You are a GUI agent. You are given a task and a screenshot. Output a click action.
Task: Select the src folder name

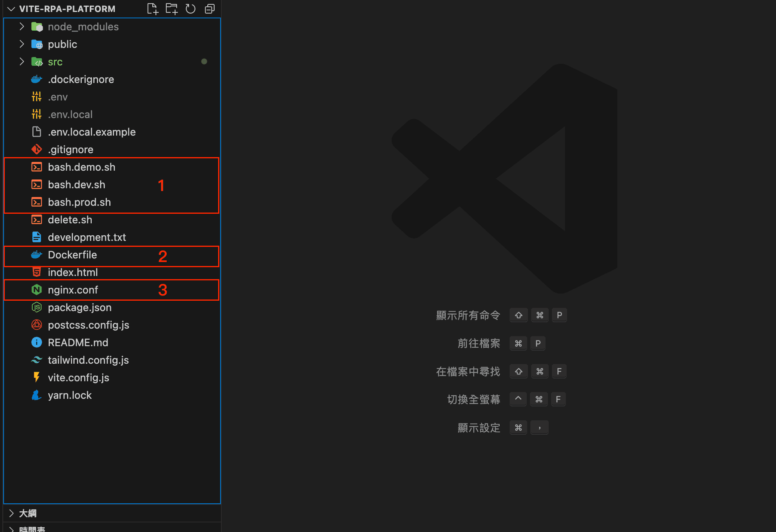click(55, 62)
